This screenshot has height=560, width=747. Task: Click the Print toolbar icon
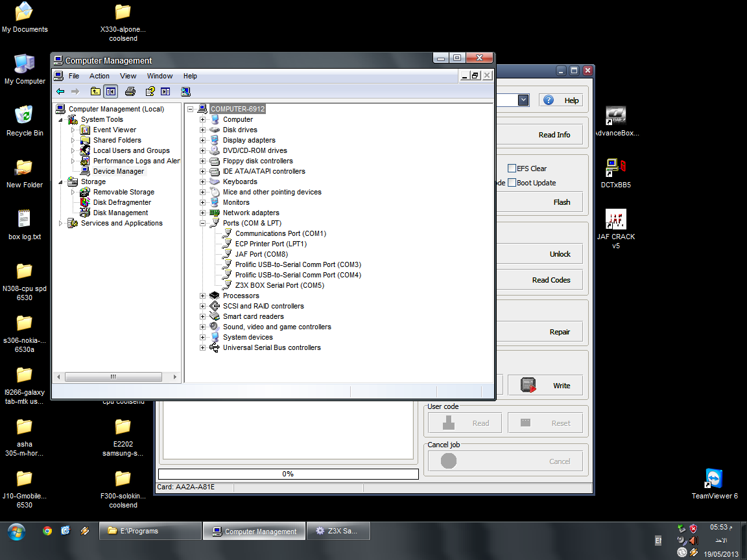pyautogui.click(x=130, y=91)
